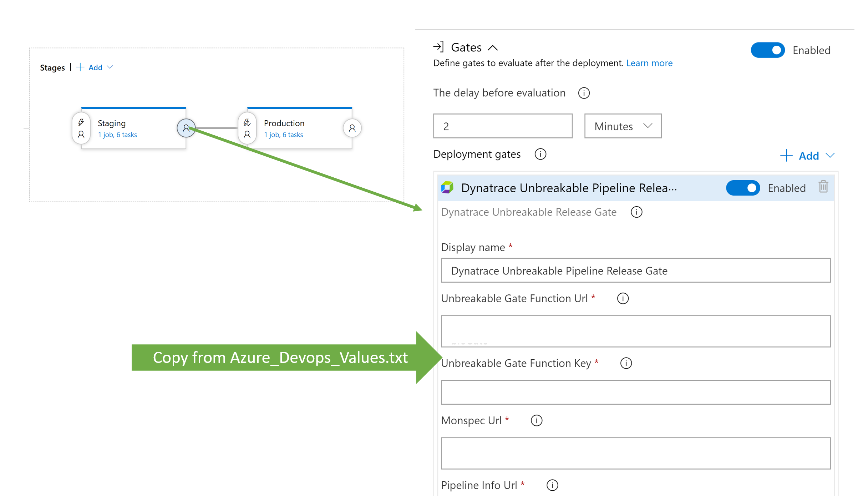
Task: Toggle the Gates Enabled switch
Action: coord(767,50)
